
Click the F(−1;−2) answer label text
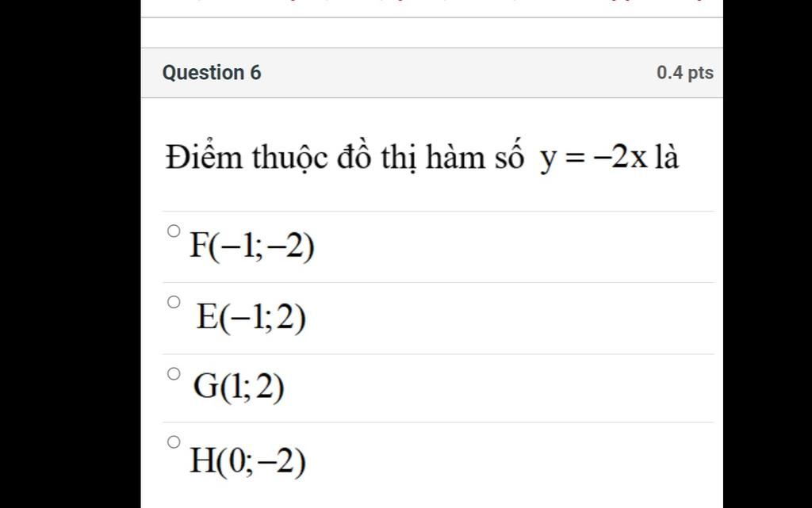[252, 246]
